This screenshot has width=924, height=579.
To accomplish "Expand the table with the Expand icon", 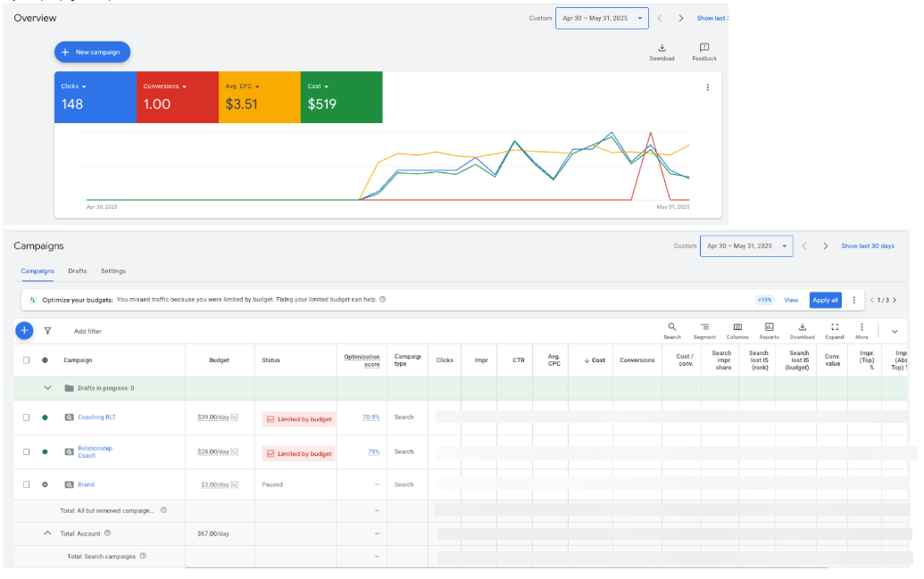I will coord(835,327).
